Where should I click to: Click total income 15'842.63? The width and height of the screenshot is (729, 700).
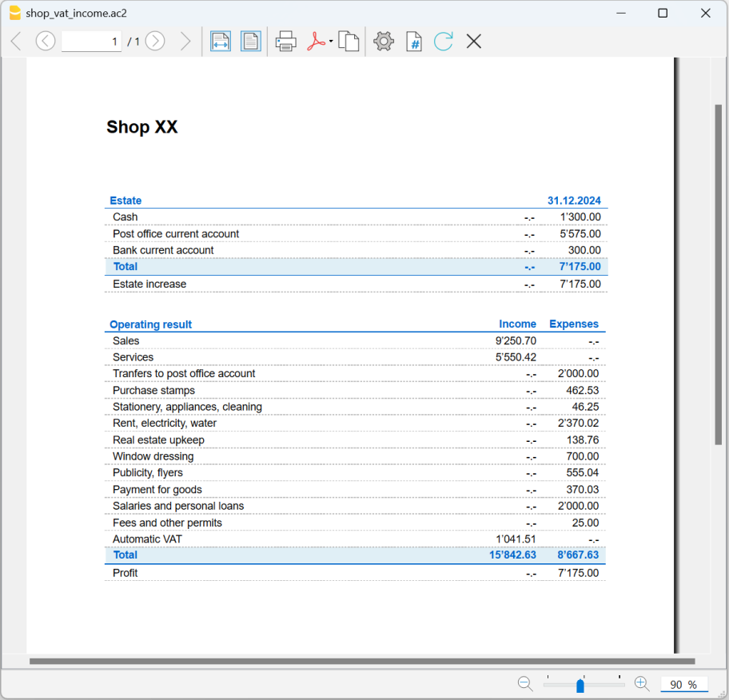pos(512,555)
